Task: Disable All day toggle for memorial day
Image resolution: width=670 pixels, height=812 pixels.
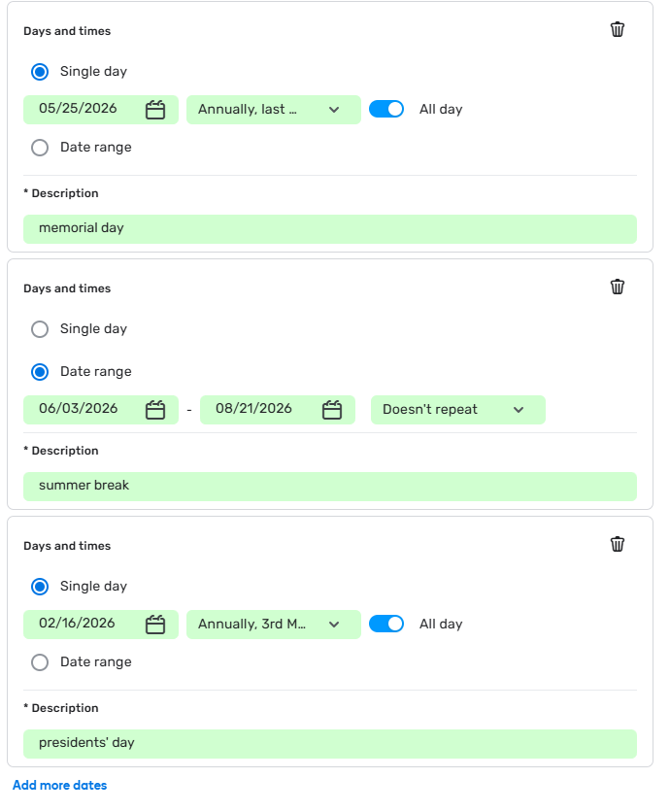Action: point(386,109)
